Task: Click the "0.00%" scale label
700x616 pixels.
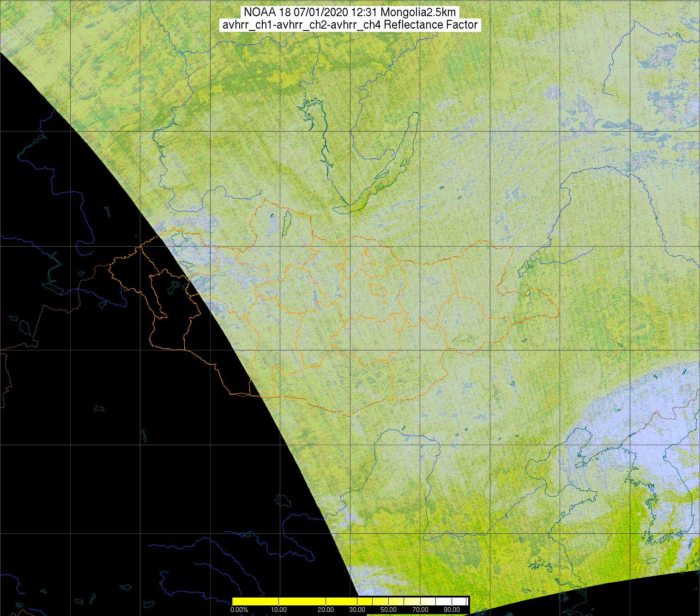Action: tap(239, 610)
